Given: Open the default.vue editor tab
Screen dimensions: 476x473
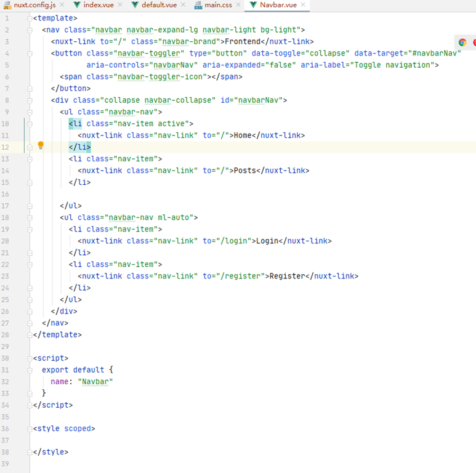Looking at the screenshot, I should pyautogui.click(x=159, y=5).
